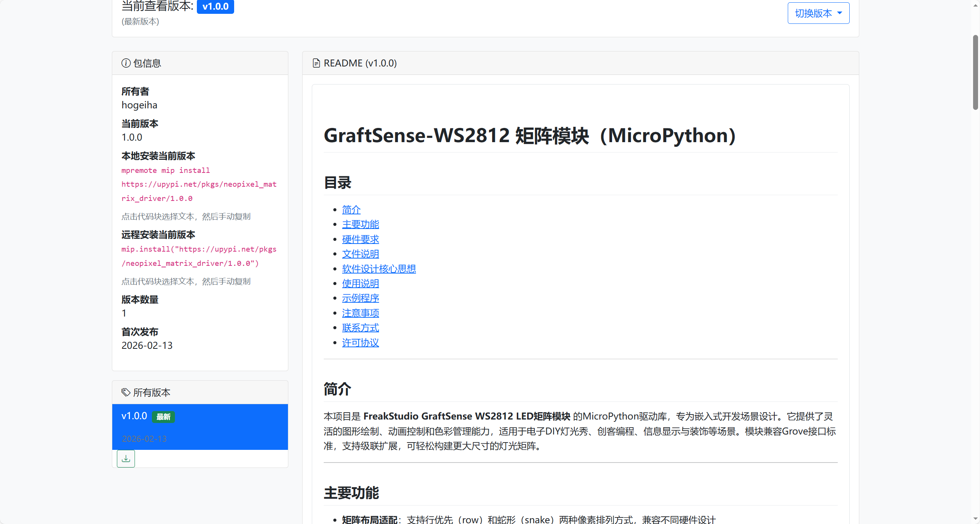Open the 简介 table-of-contents link
The width and height of the screenshot is (980, 524).
click(x=351, y=210)
